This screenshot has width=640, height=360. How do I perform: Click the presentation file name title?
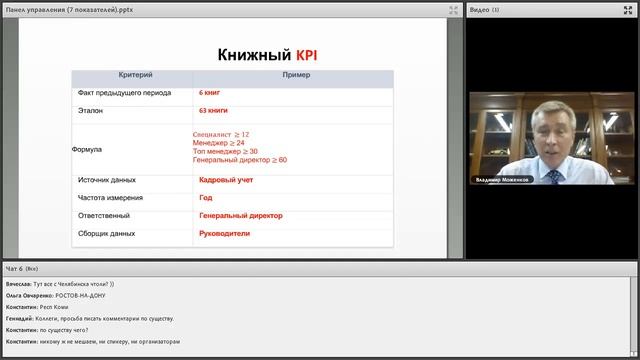(69, 10)
